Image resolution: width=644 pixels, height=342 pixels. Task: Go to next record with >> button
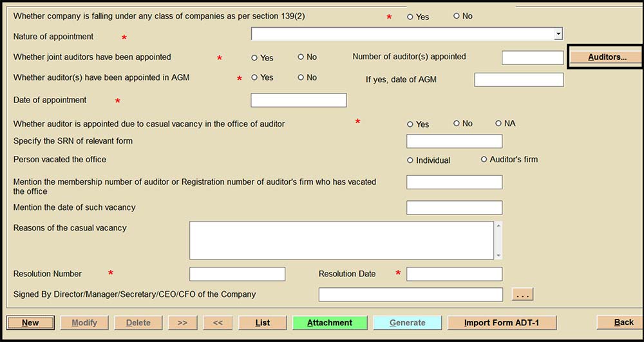[182, 323]
